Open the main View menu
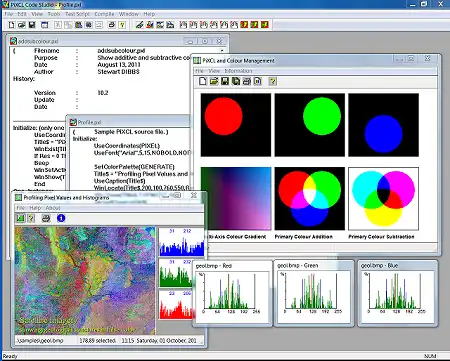This screenshot has width=450, height=361. 37,14
